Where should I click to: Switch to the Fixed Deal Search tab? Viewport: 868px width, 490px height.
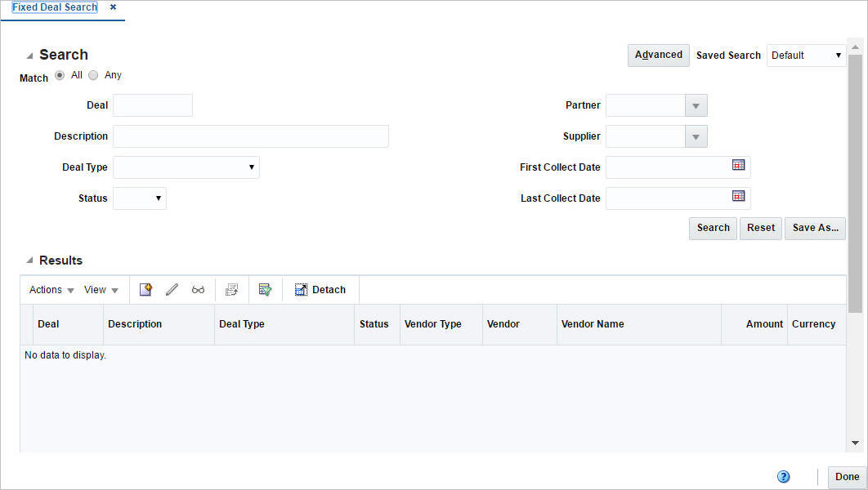pyautogui.click(x=54, y=7)
